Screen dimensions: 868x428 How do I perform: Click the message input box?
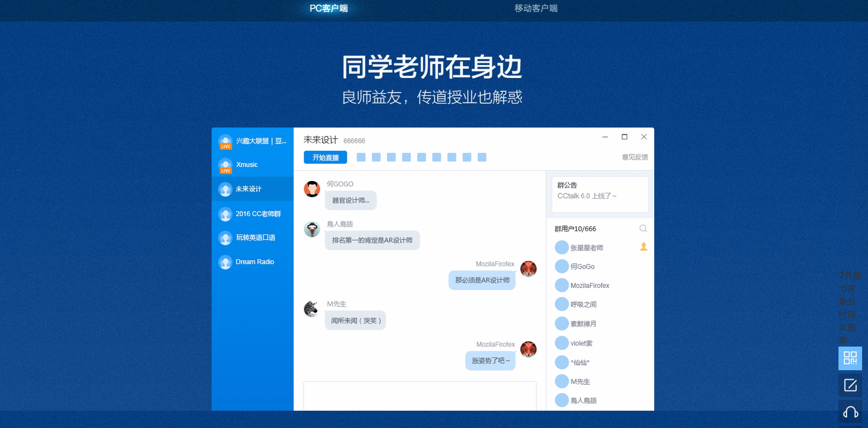[x=420, y=396]
